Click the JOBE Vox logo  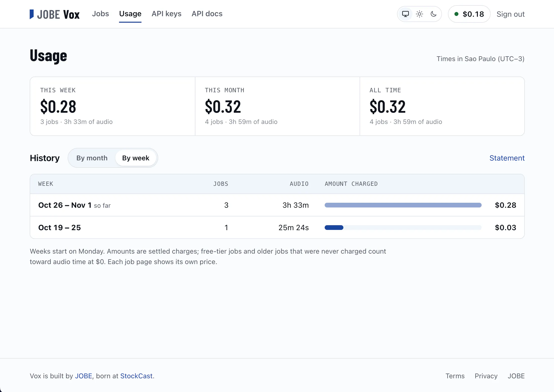55,14
